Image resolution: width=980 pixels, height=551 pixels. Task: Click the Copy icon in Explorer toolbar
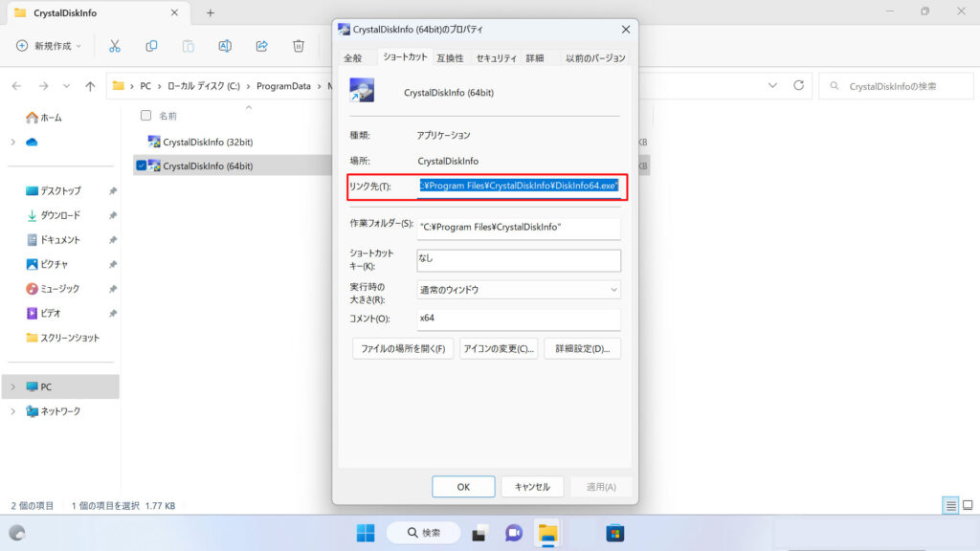point(151,46)
